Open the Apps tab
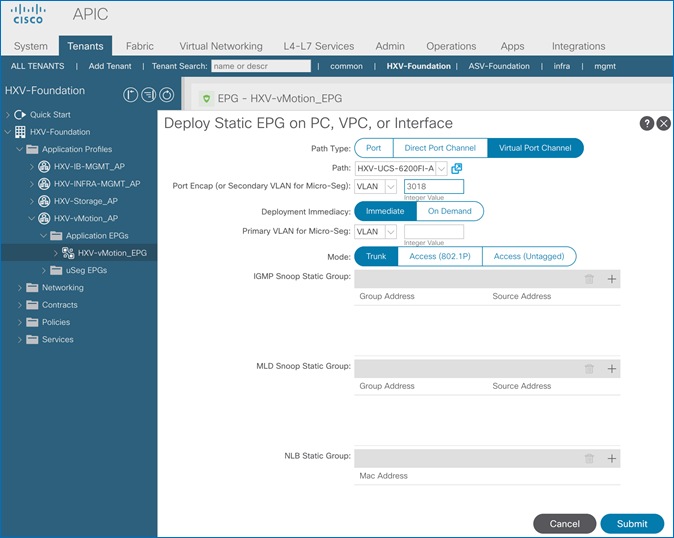 [512, 46]
